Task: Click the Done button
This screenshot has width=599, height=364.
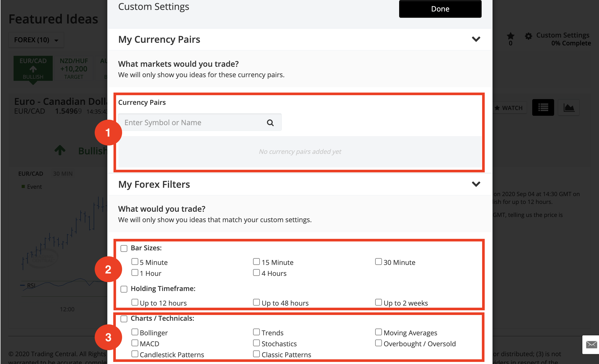Action: [440, 9]
